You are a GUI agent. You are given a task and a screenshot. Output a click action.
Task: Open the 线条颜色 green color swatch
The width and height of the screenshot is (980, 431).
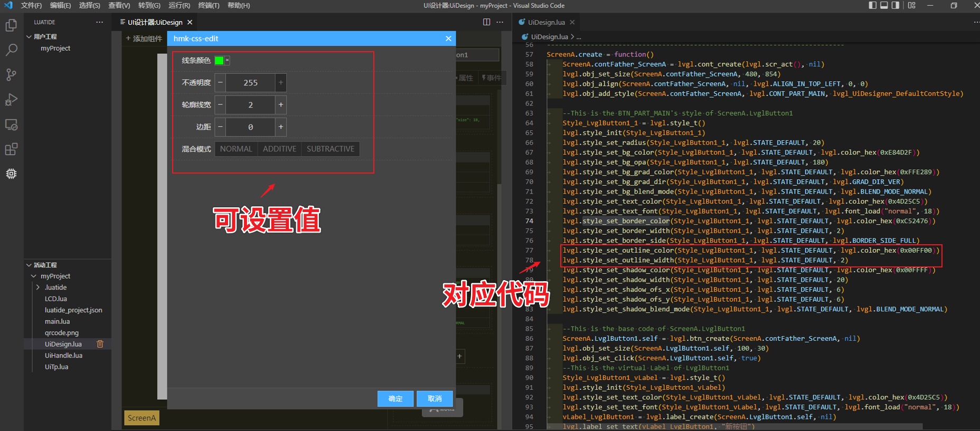tap(219, 61)
